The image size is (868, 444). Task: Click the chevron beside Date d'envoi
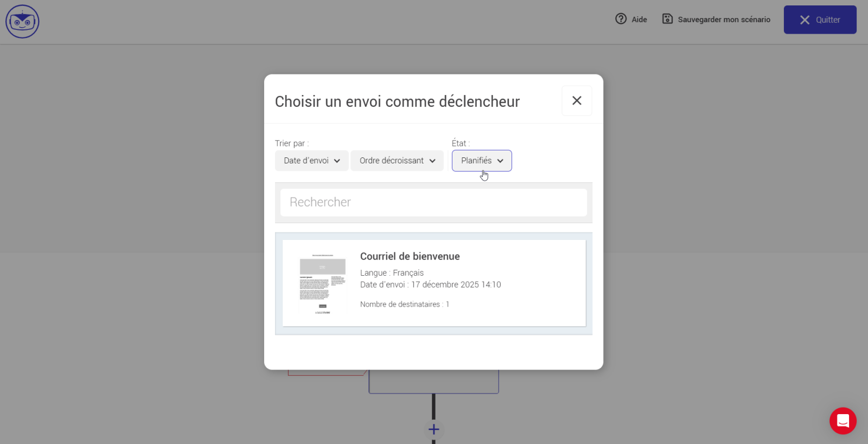[337, 161]
